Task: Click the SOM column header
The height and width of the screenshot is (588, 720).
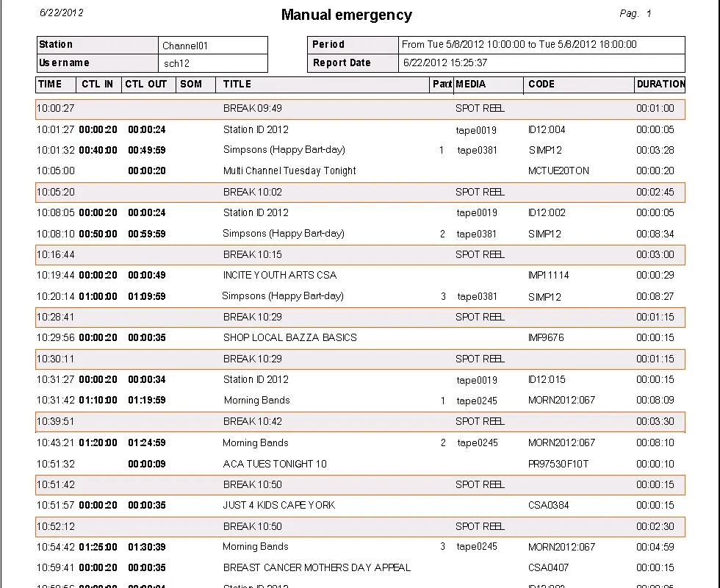Action: [191, 84]
